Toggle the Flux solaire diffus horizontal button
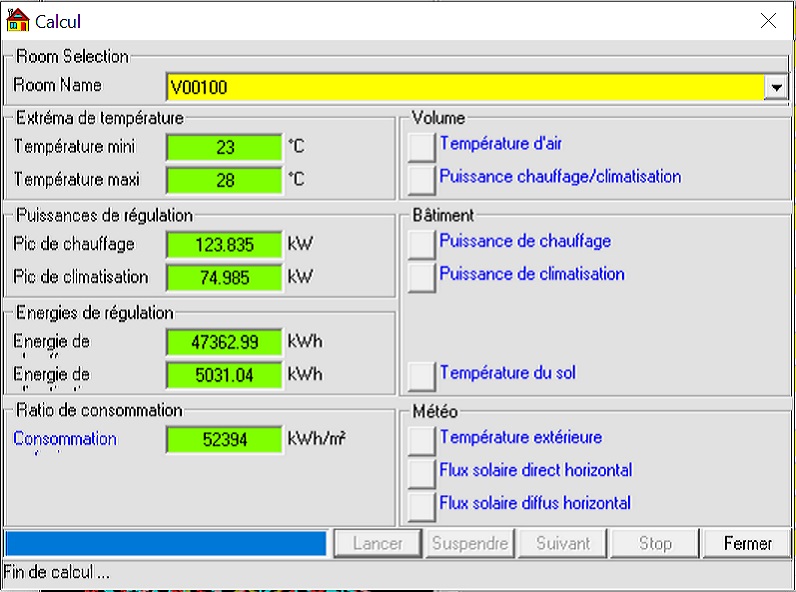 (422, 506)
